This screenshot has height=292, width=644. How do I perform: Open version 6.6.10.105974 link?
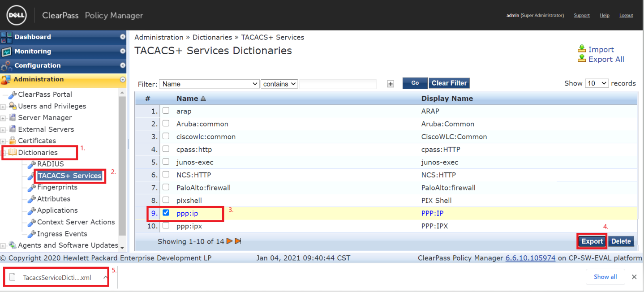tap(530, 258)
